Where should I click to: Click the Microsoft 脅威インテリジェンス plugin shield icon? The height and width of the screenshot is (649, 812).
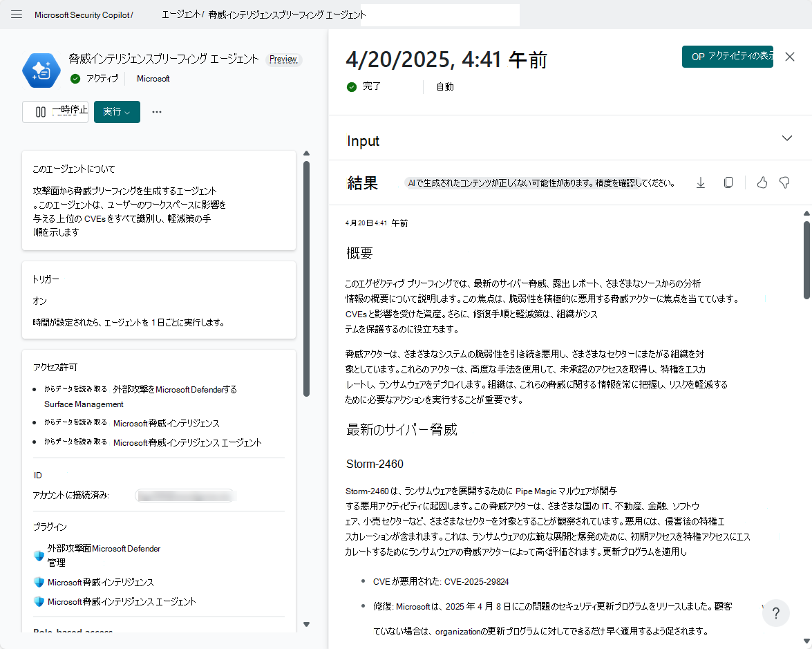point(39,582)
